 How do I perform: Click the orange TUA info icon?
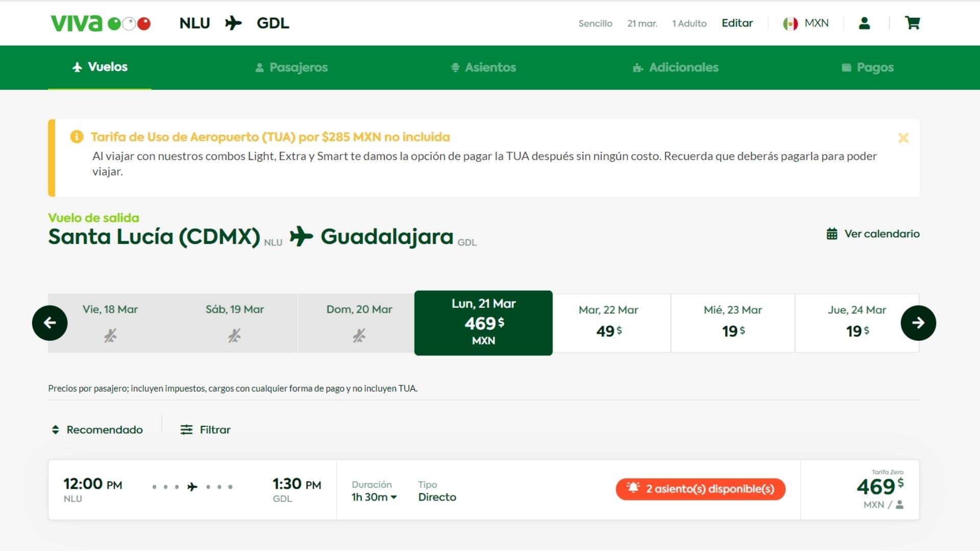pyautogui.click(x=77, y=137)
